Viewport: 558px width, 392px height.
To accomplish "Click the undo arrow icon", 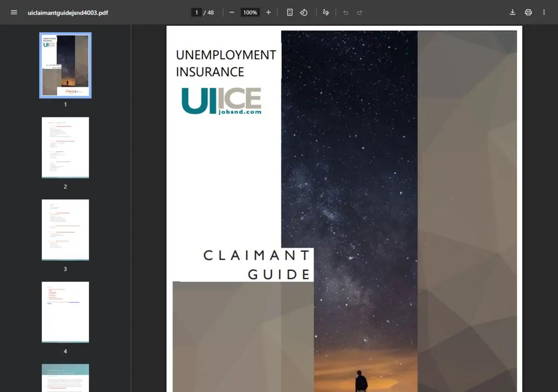I will click(345, 13).
